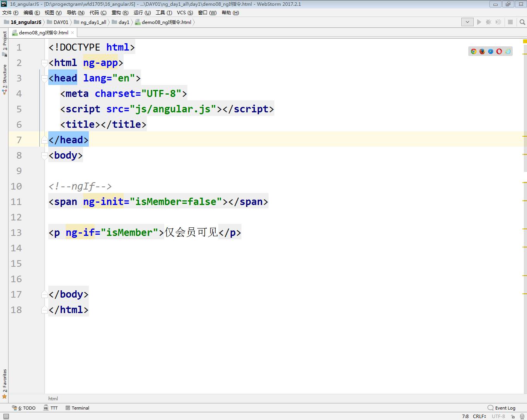This screenshot has height=420, width=527.
Task: Click the <title></title> tag on line 6
Action: (x=103, y=125)
